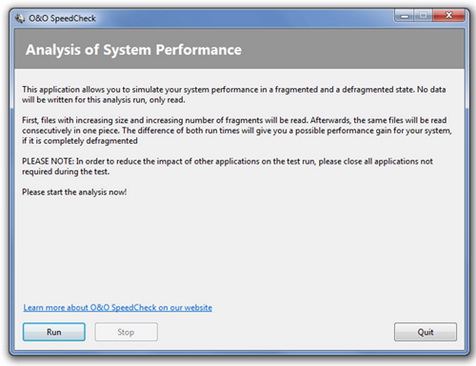Click the O&O SpeedCheck title text

coord(62,18)
